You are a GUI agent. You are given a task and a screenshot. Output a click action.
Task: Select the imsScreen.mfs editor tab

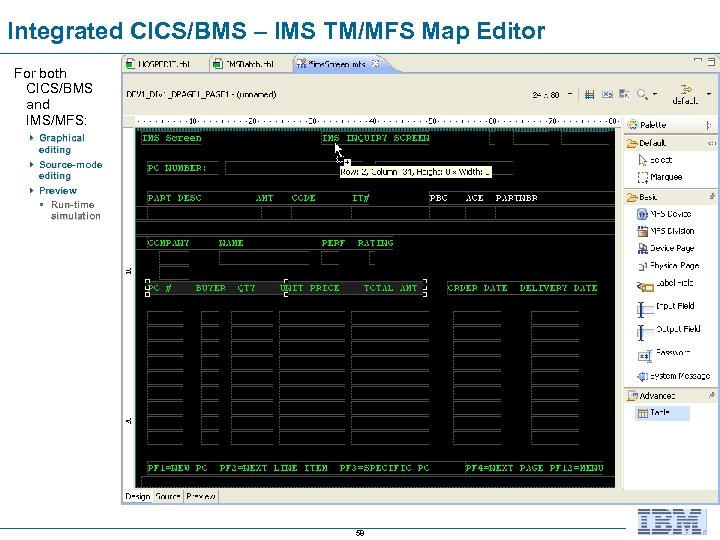(331, 64)
